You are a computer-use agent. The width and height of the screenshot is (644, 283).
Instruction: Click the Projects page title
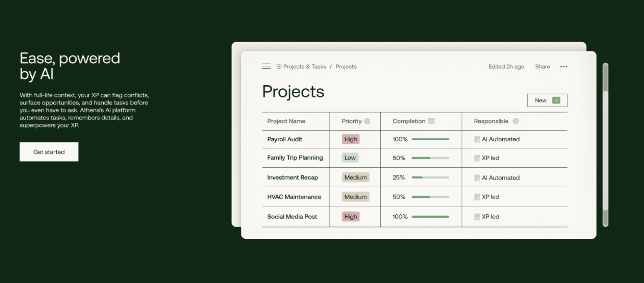point(293,92)
